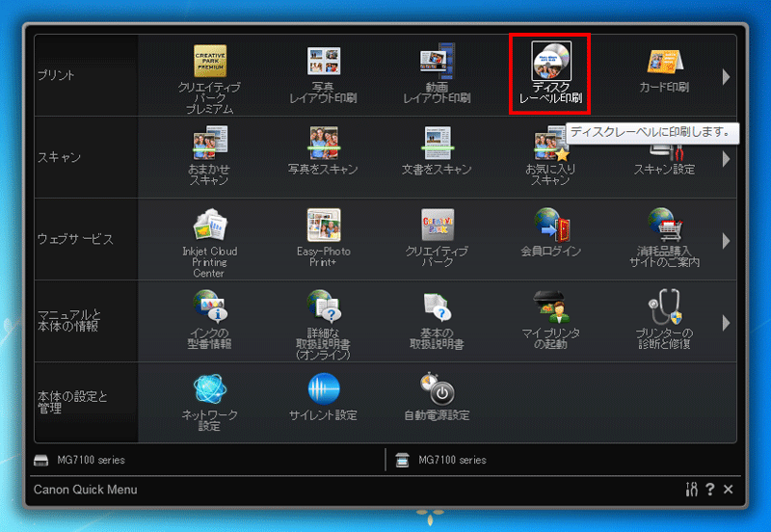The width and height of the screenshot is (771, 532).
Task: Run おまかせスキャン
Action: point(209,155)
